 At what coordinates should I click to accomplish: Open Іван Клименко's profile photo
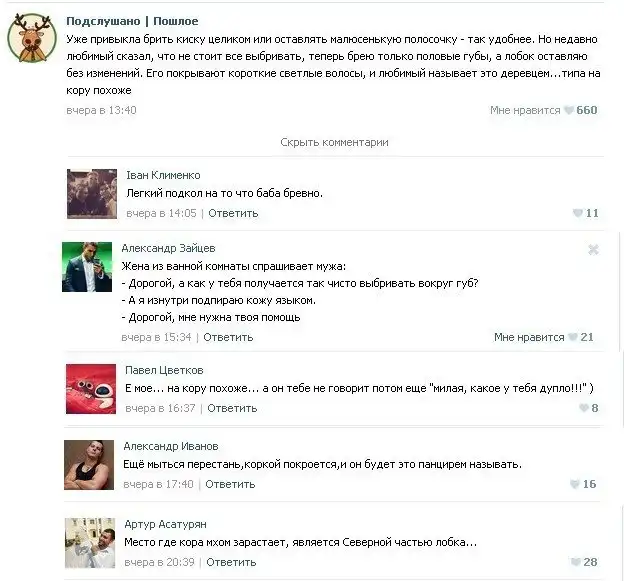coord(92,194)
